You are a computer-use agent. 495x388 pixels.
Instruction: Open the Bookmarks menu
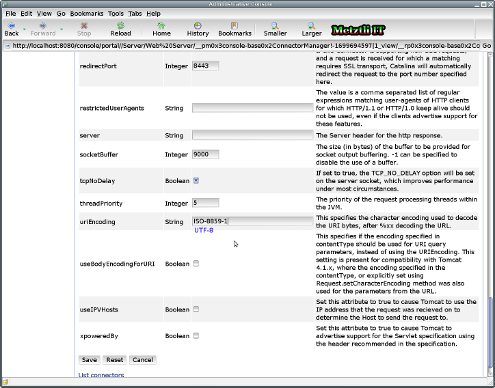click(87, 14)
